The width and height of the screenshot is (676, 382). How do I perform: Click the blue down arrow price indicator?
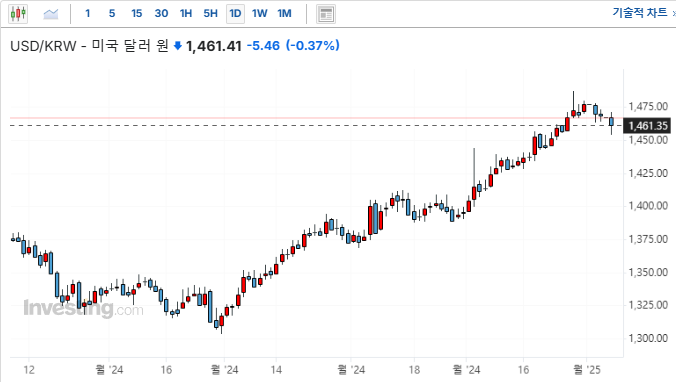(178, 45)
